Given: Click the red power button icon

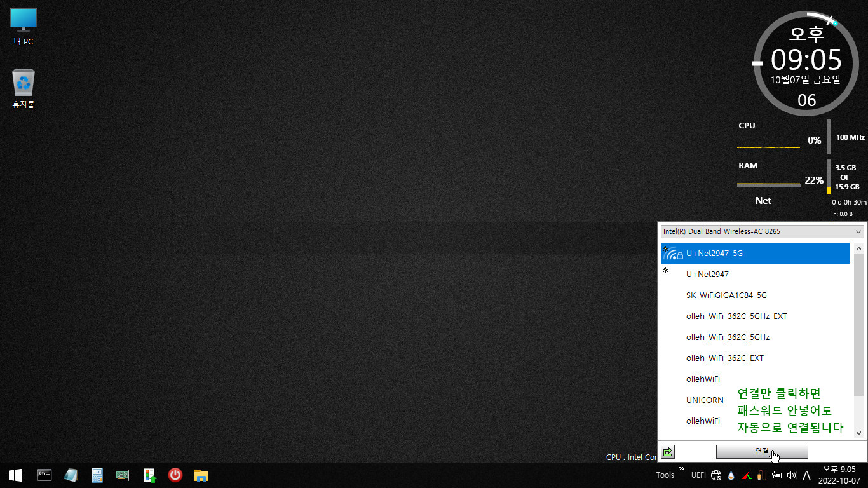Looking at the screenshot, I should tap(175, 475).
